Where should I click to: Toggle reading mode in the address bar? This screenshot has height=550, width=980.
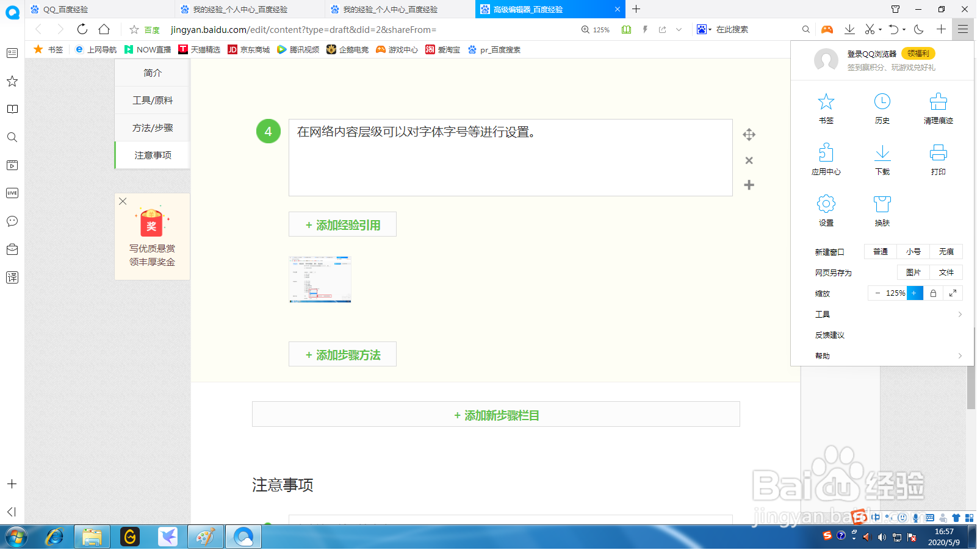click(x=626, y=29)
